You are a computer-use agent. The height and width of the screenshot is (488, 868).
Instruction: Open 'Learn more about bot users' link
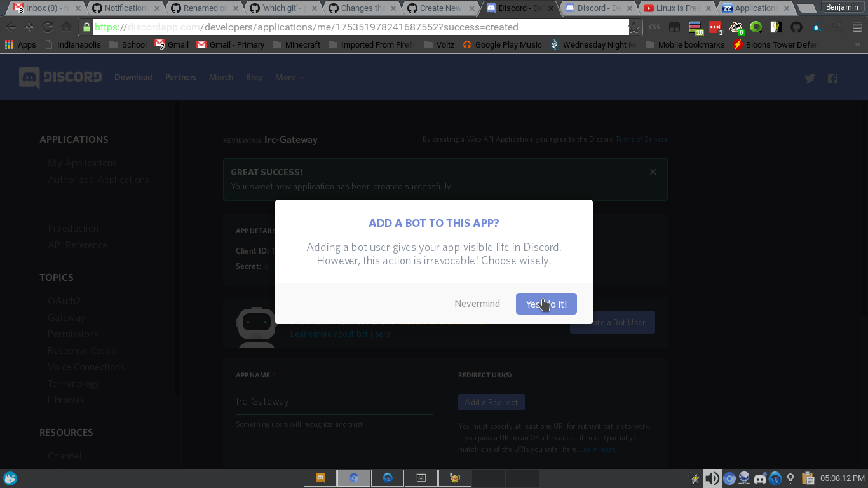[341, 334]
